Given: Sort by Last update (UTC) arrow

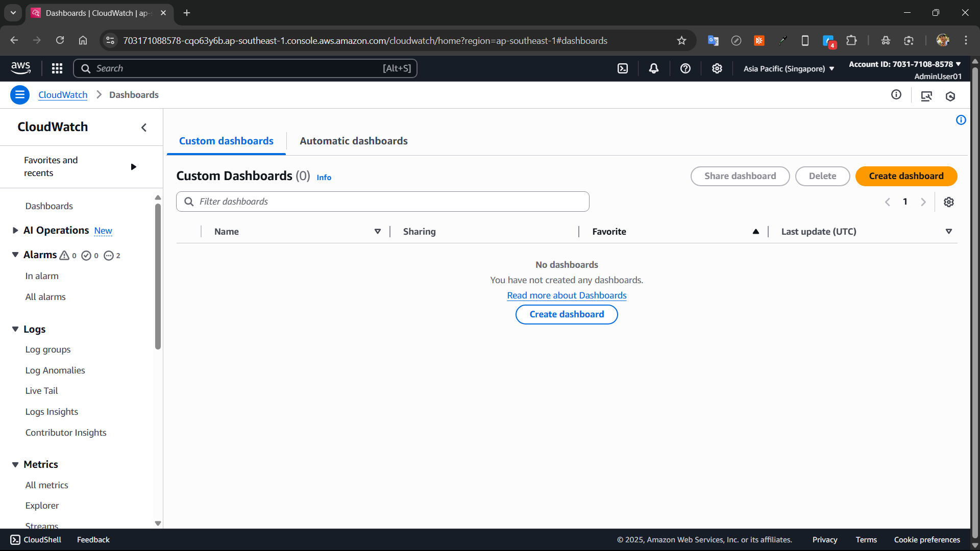Looking at the screenshot, I should pos(949,232).
